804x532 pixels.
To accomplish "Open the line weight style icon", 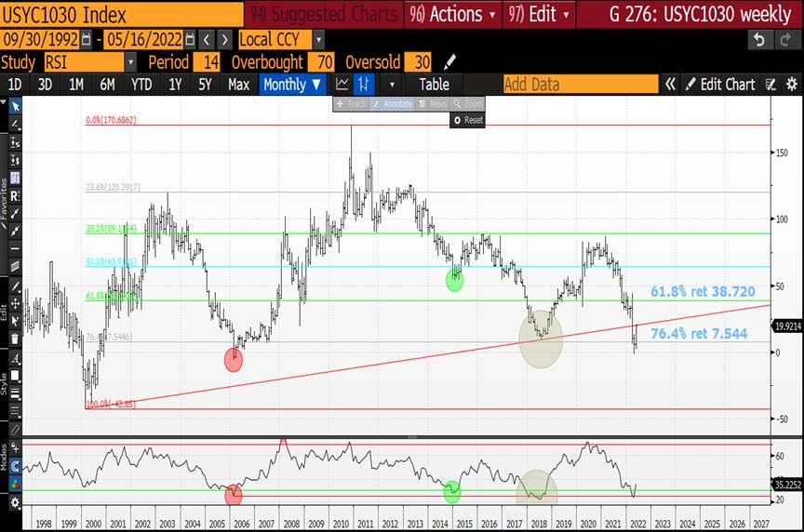I will coord(16,393).
